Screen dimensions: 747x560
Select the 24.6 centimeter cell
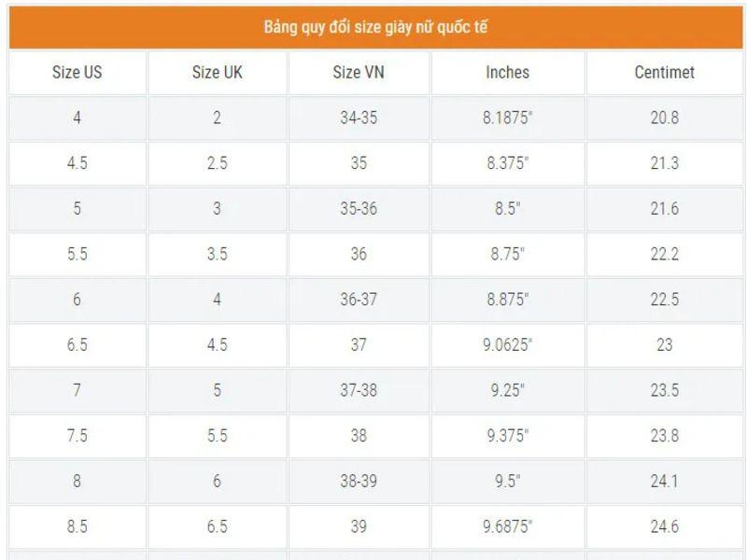point(664,526)
